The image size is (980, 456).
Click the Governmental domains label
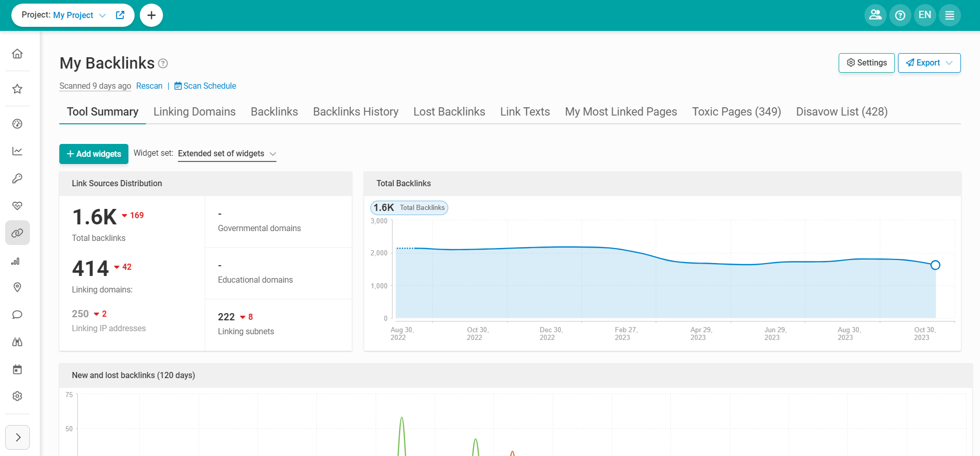pos(259,228)
